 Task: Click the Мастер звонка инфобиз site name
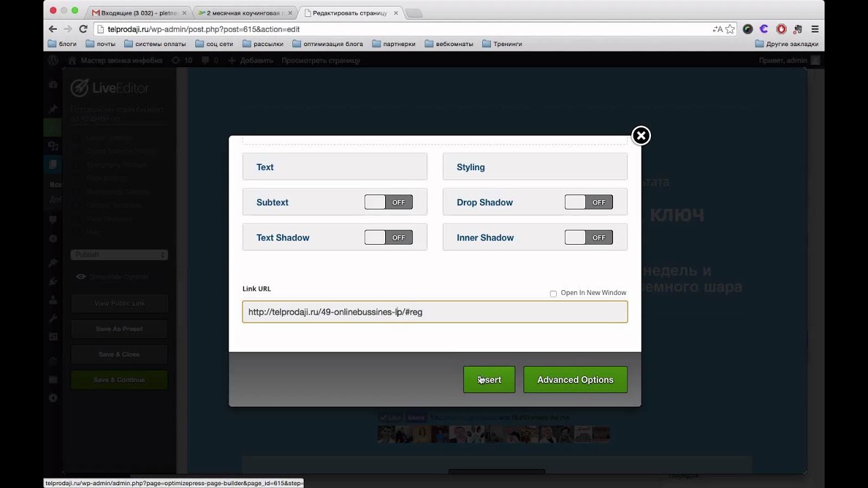(x=121, y=60)
